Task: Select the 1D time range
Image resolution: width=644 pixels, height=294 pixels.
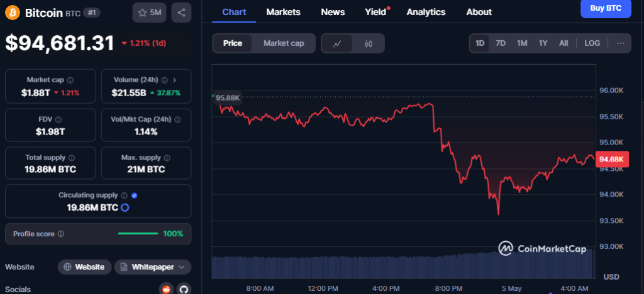Action: 480,43
